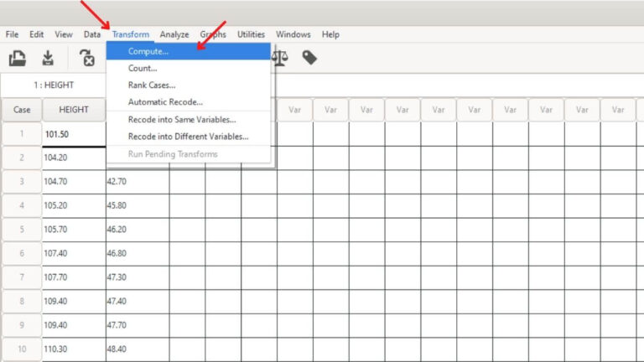Select case row header 7
This screenshot has width=644, height=362.
click(22, 277)
